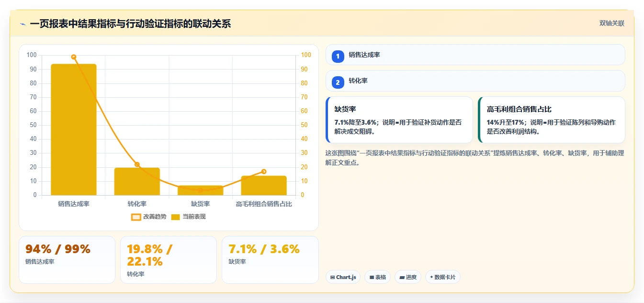
Task: Click the trend line point above 销售达成率
Action: pos(74,57)
